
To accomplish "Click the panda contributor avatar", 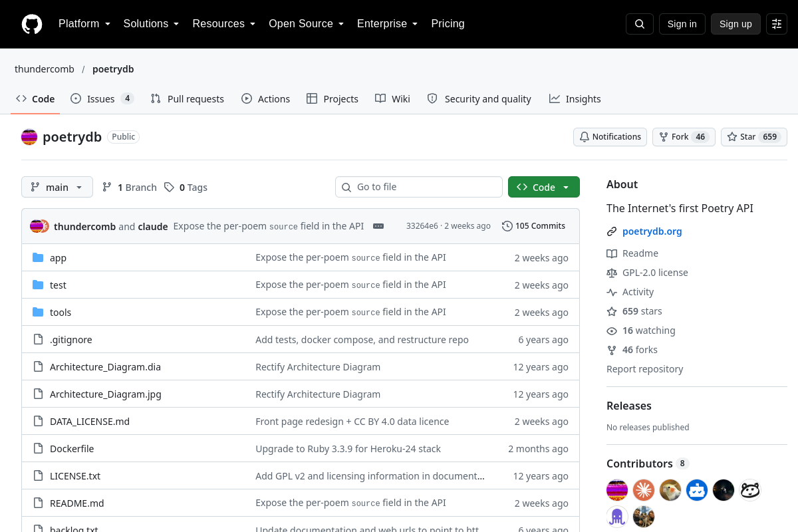I will (x=750, y=490).
